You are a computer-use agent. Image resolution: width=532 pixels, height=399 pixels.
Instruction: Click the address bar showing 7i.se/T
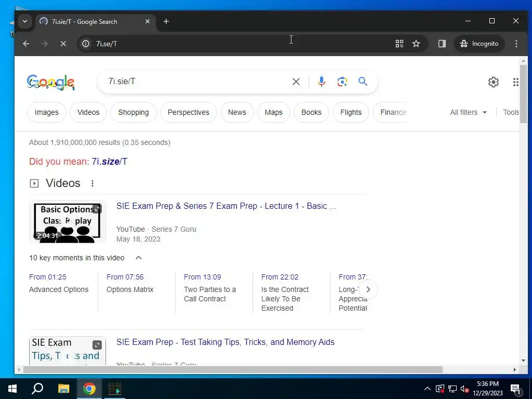point(237,44)
